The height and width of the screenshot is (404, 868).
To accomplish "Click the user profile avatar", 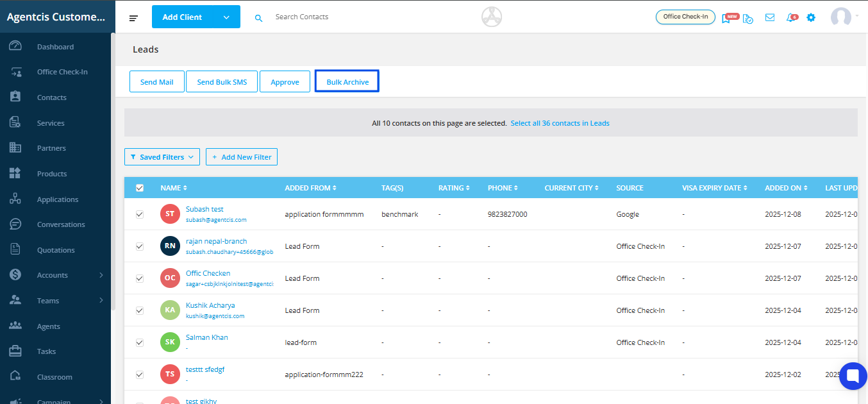I will 840,17.
